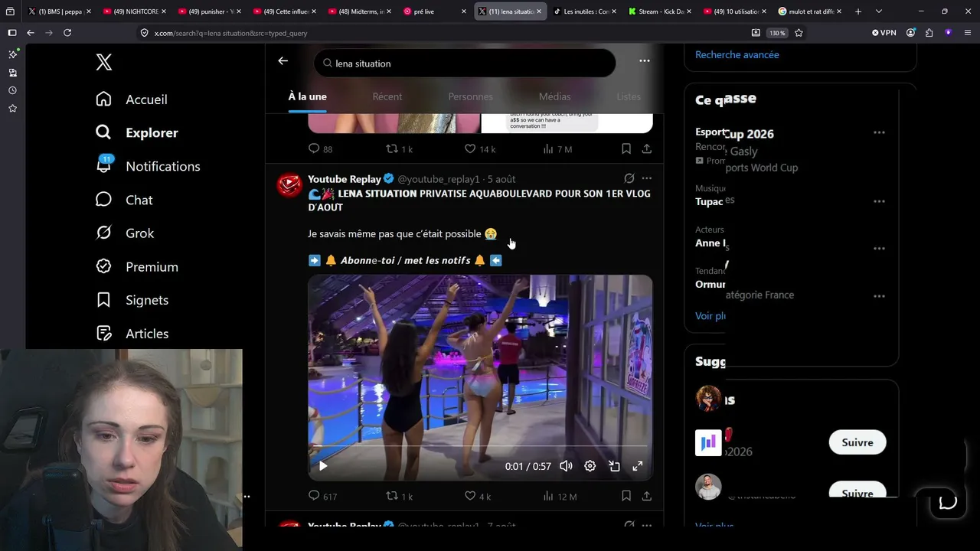Reload the page
This screenshot has height=551, width=980.
tap(67, 33)
